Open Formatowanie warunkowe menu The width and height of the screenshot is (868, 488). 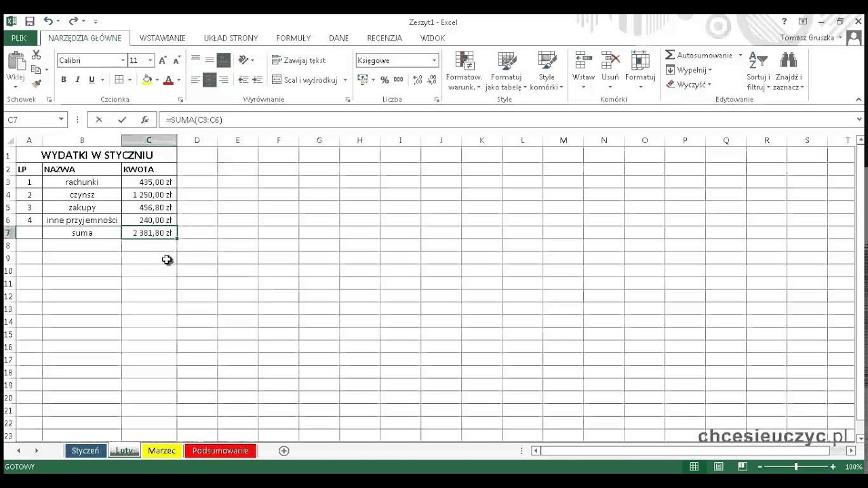coord(464,71)
